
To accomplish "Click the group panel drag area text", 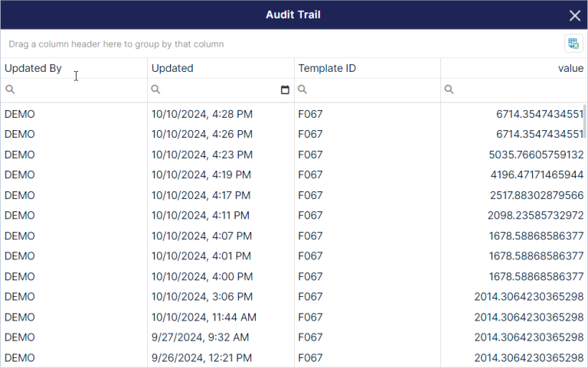I will 116,44.
